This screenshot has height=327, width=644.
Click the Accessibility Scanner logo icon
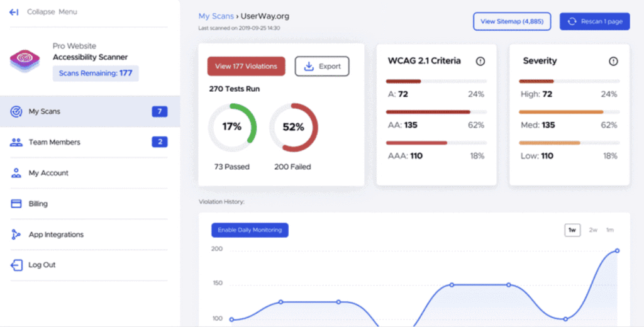pyautogui.click(x=25, y=60)
